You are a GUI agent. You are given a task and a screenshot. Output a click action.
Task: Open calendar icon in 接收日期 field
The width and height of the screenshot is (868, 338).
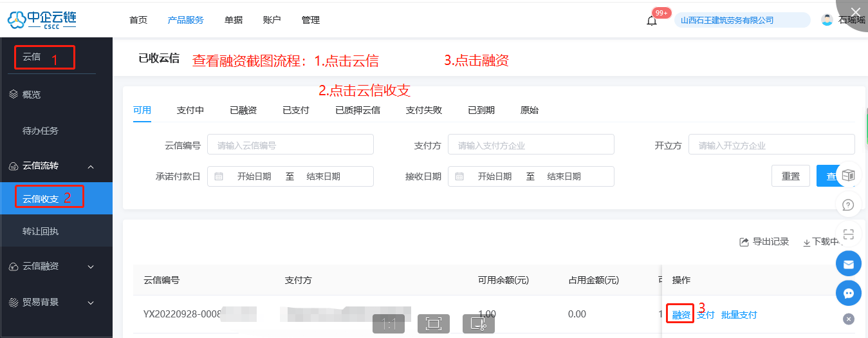point(459,176)
